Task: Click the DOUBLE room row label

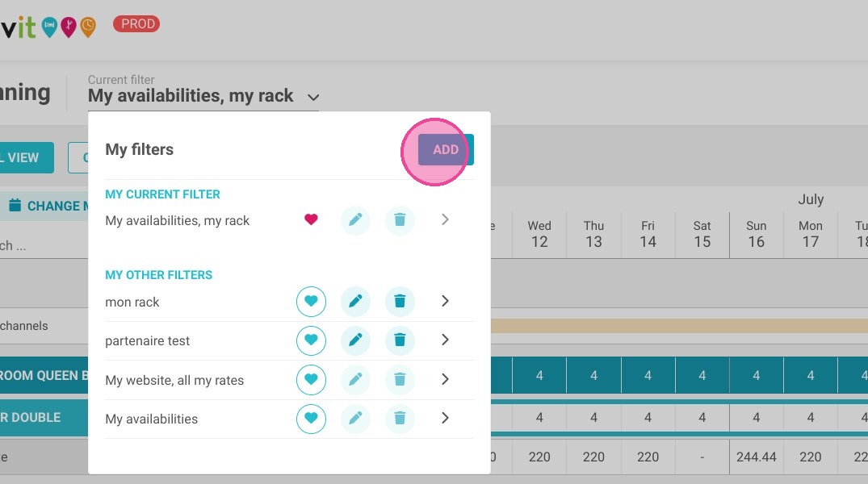Action: [x=44, y=418]
